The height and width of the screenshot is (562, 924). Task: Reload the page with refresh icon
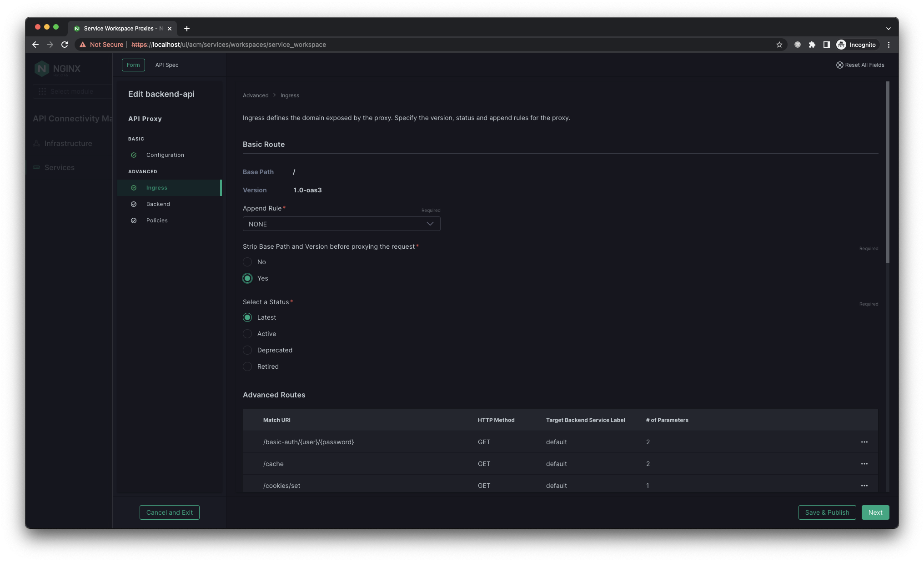point(65,45)
